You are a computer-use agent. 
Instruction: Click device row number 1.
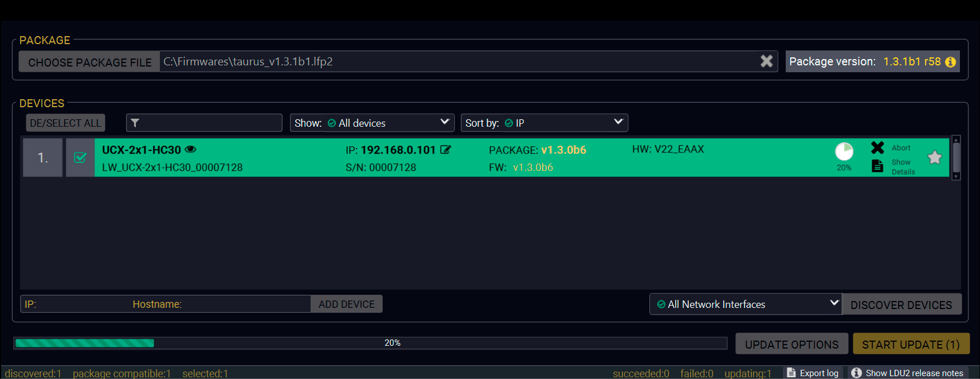point(43,157)
